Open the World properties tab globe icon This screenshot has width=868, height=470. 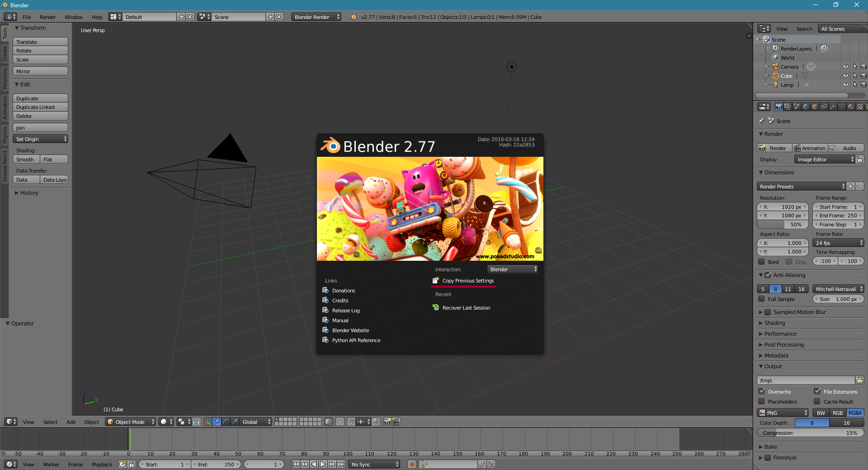coord(806,107)
